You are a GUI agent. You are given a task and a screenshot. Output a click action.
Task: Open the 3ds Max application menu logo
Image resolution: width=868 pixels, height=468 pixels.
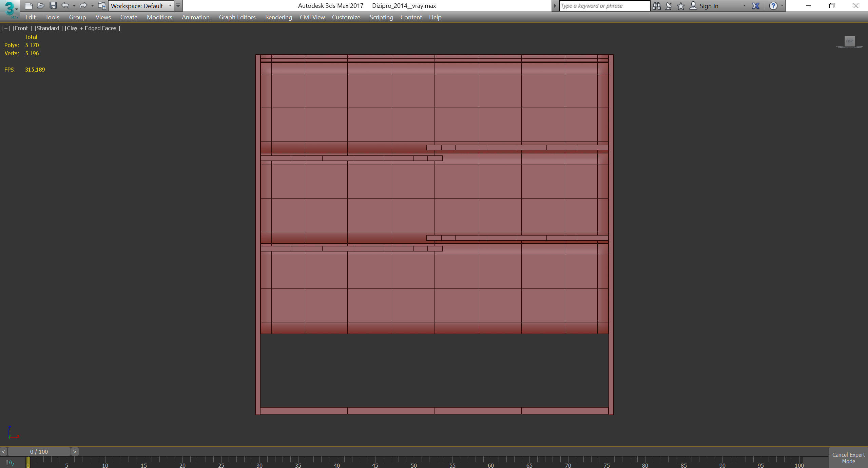tap(9, 9)
